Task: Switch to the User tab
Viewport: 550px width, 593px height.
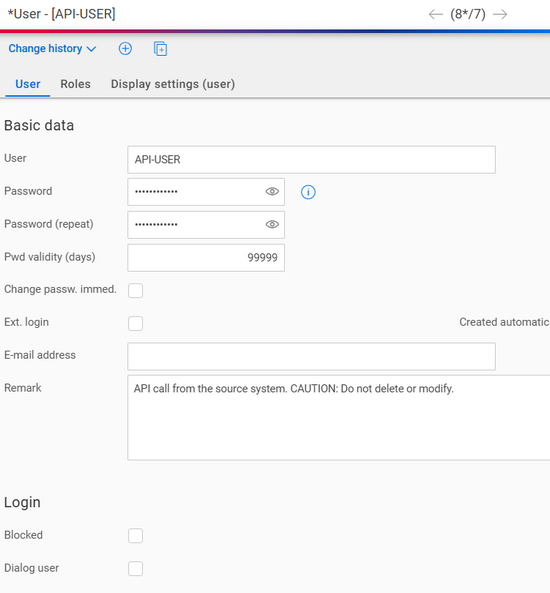Action: 28,84
